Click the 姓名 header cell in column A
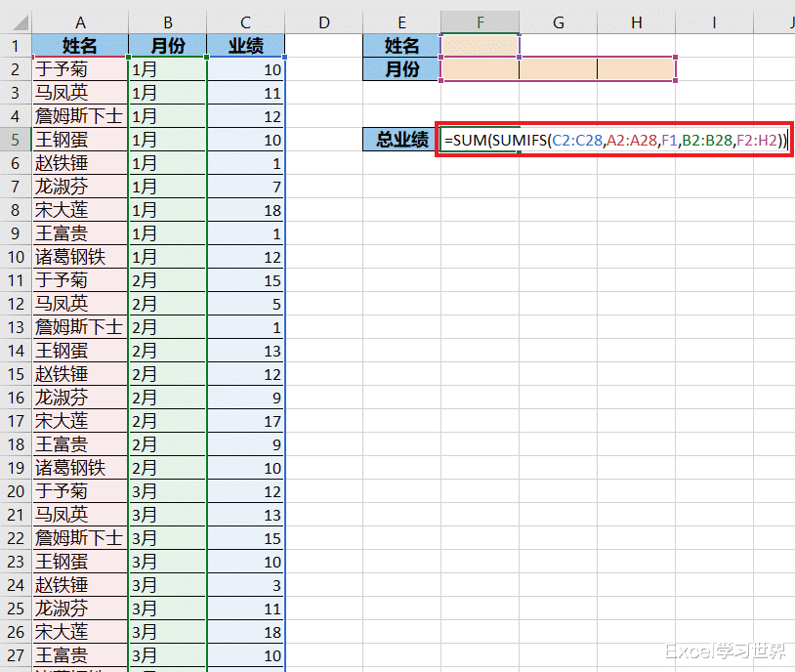Viewport: 795px width, 672px height. pos(80,46)
